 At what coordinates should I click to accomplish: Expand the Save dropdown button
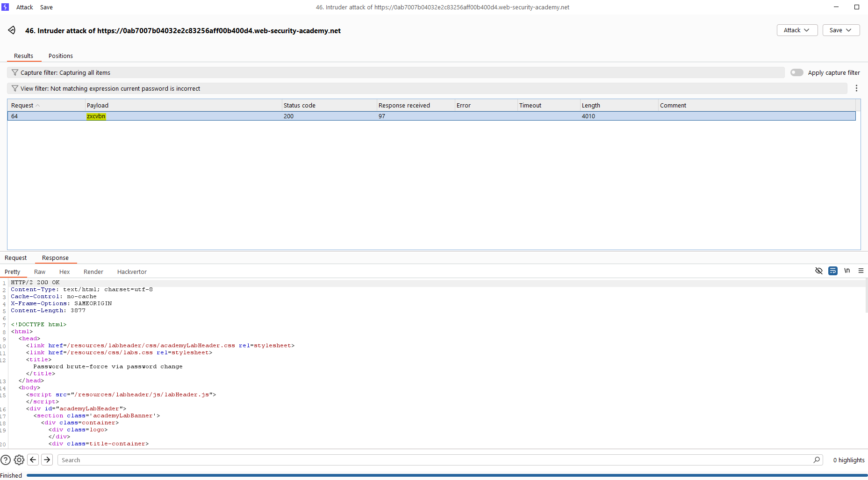(x=840, y=30)
